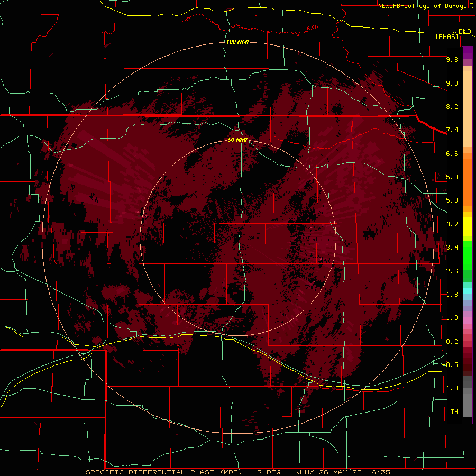Click the [PHAS] legend unit label
The width and height of the screenshot is (476, 476).
pyautogui.click(x=447, y=36)
